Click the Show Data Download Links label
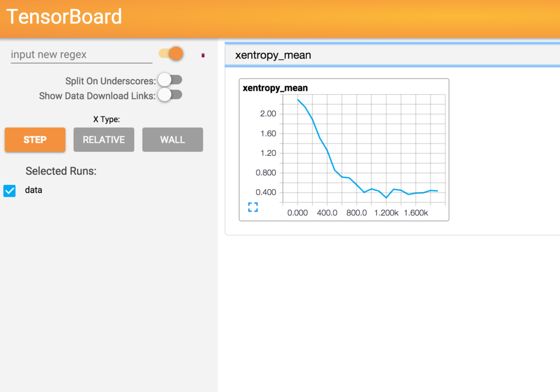 coord(97,96)
